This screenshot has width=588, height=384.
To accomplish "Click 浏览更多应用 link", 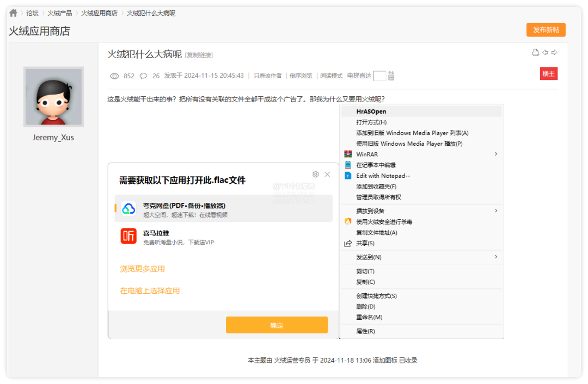I will click(143, 269).
